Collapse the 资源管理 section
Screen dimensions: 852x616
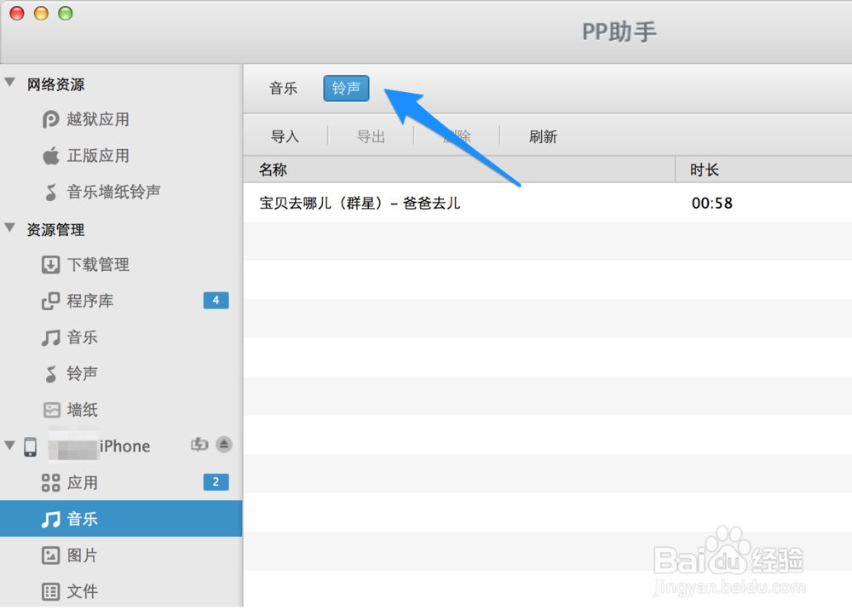coord(9,227)
